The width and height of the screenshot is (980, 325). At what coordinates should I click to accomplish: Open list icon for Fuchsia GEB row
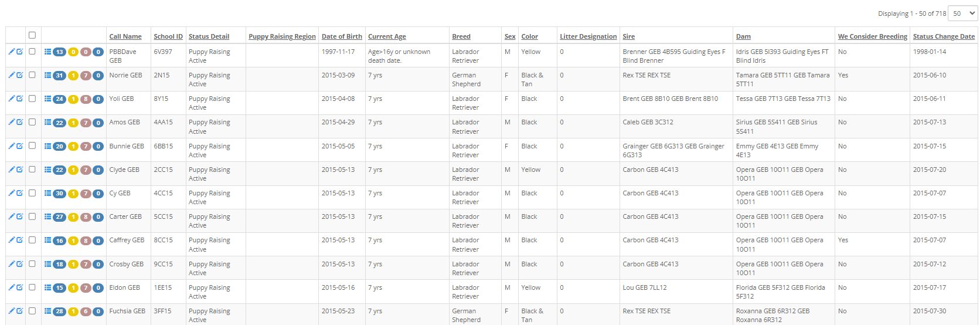(x=48, y=311)
